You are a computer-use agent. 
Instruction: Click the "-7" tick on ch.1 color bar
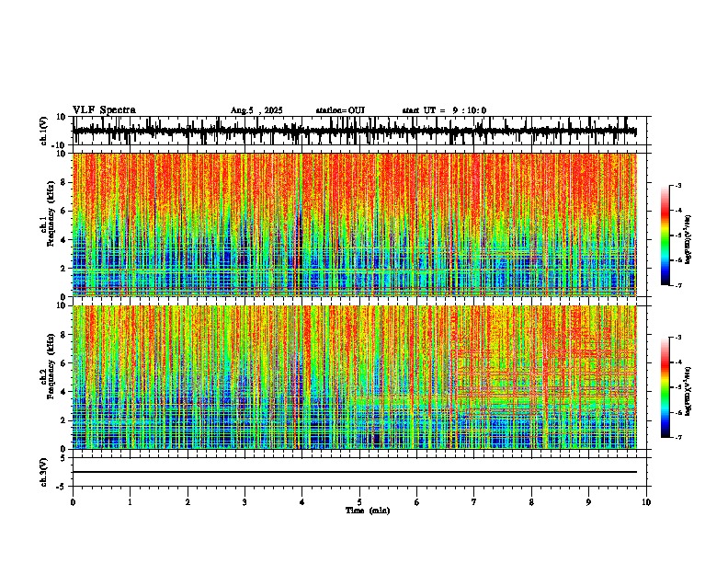point(677,285)
